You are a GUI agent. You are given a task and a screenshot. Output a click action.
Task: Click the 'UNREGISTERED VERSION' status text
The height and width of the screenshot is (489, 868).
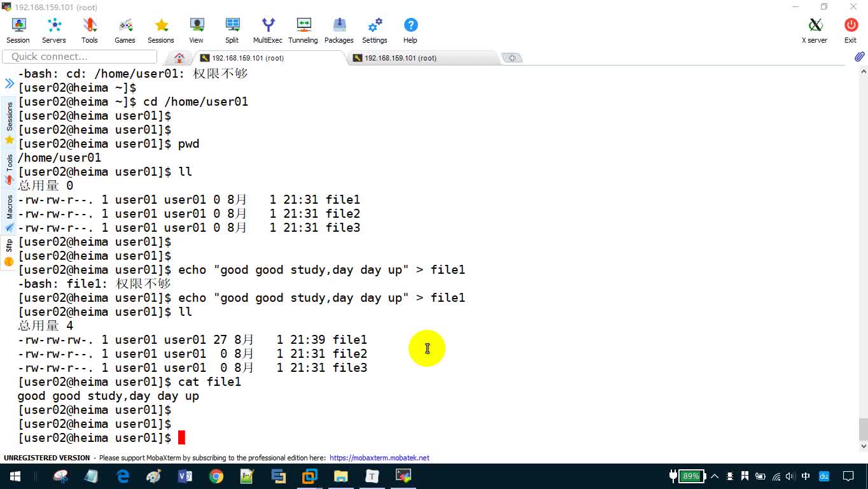pyautogui.click(x=47, y=458)
